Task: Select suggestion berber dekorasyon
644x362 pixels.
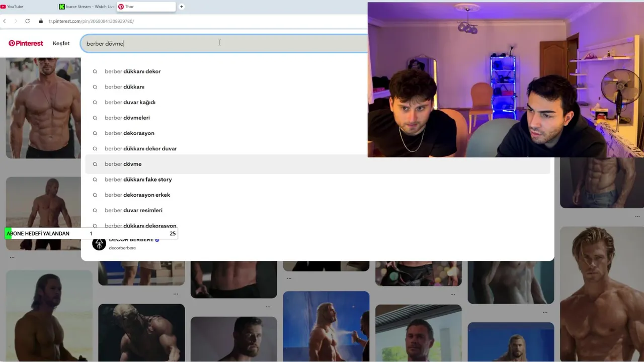Action: [317, 133]
